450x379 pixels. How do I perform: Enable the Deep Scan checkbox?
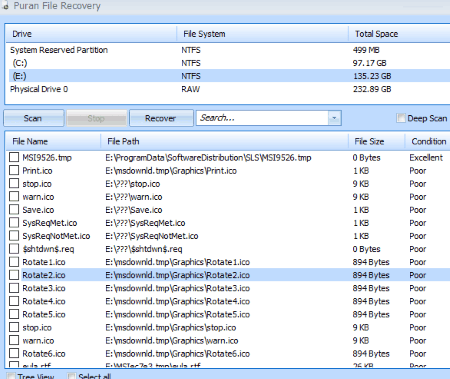click(x=401, y=118)
